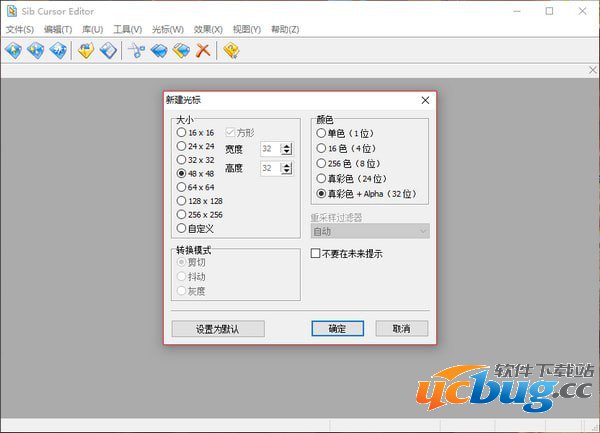Click the New Cursor toolbar icon
The height and width of the screenshot is (433, 600).
(13, 50)
